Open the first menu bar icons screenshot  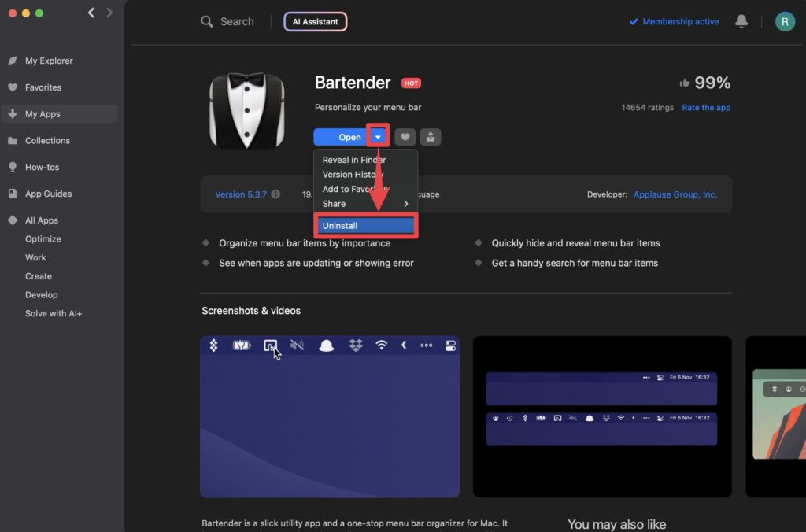(330, 417)
